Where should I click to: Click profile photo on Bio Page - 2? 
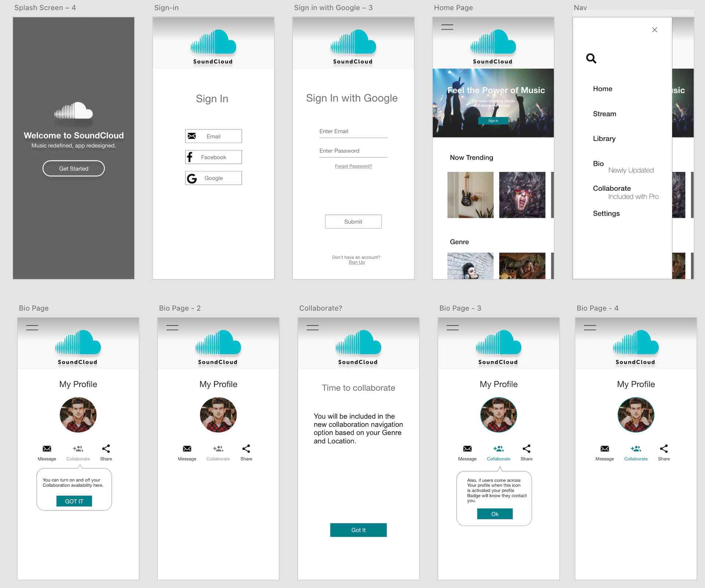tap(218, 415)
